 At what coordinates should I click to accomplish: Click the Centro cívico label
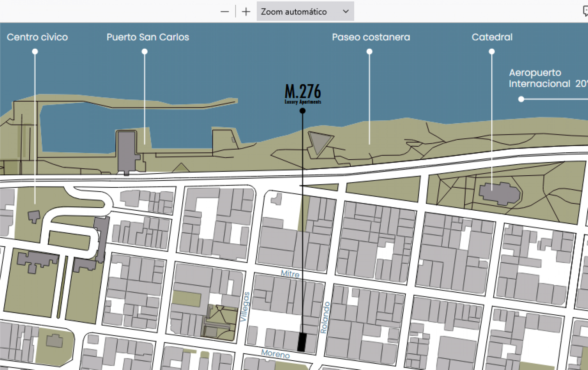coord(37,37)
